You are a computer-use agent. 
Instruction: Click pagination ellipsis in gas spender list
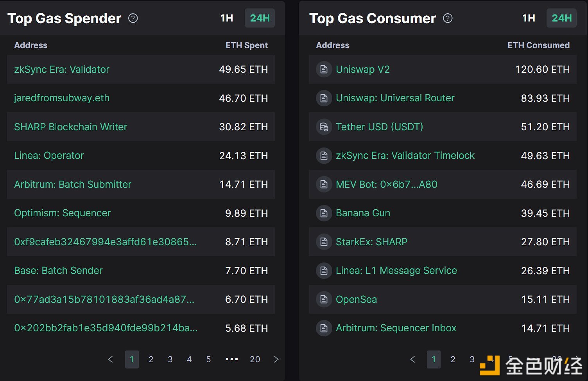pos(232,359)
